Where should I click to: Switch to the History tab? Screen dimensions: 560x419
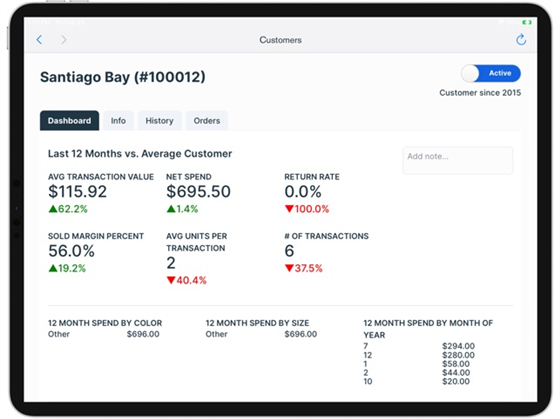tap(159, 121)
